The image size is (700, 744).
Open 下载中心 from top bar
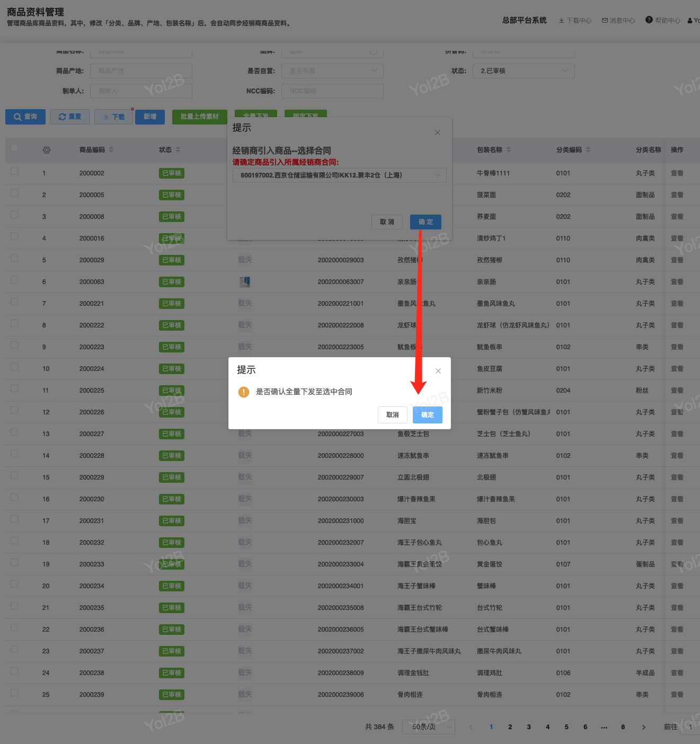575,21
